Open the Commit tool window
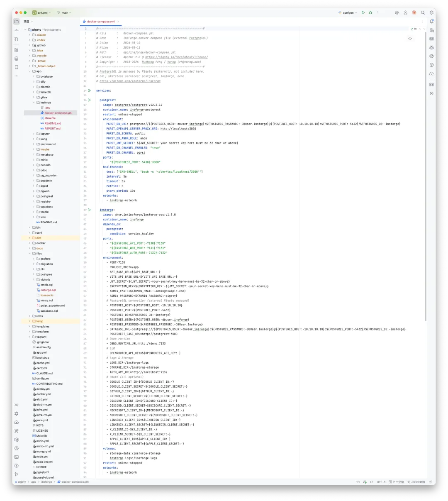The height and width of the screenshot is (501, 448). pos(17,30)
